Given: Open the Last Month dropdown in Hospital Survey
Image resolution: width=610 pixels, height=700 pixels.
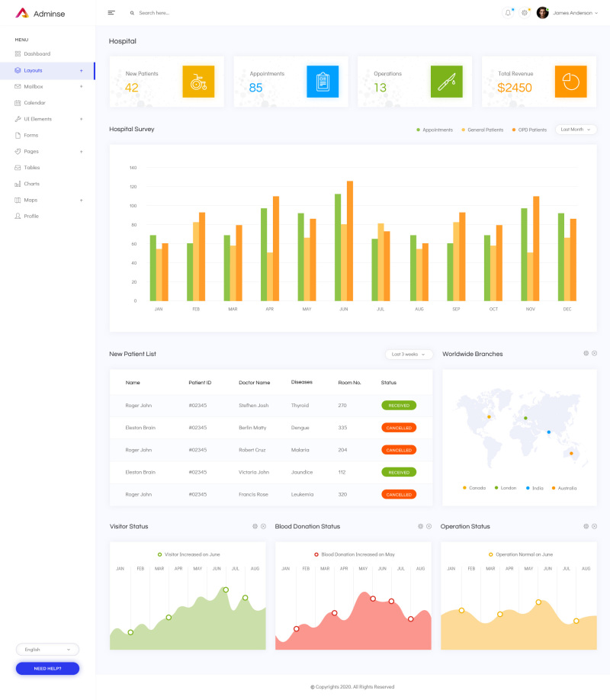Looking at the screenshot, I should coord(575,130).
